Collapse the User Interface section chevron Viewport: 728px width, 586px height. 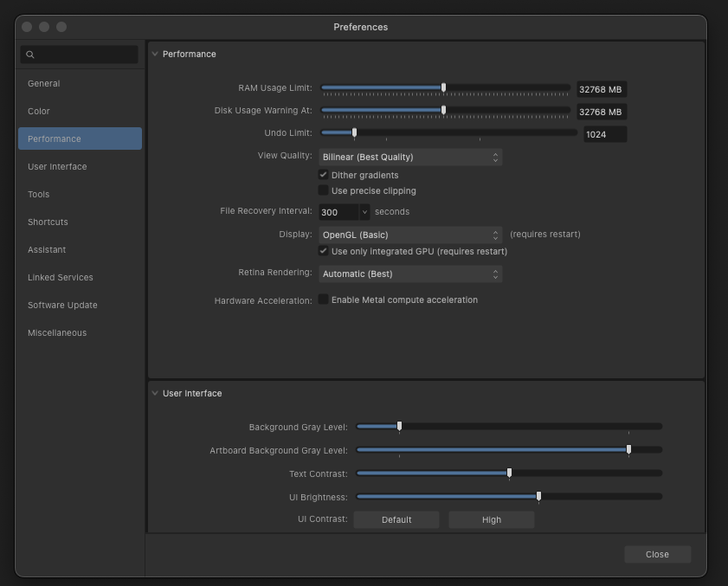(x=155, y=393)
